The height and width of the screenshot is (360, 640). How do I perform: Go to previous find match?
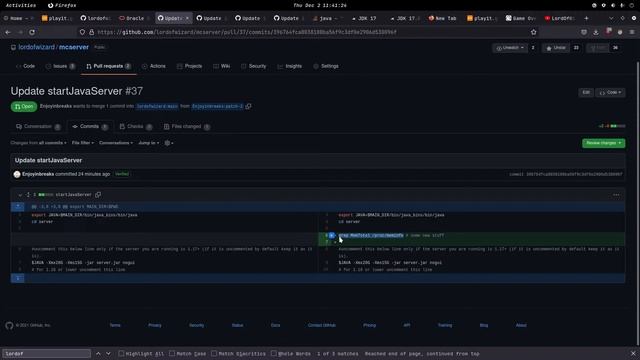click(x=98, y=353)
